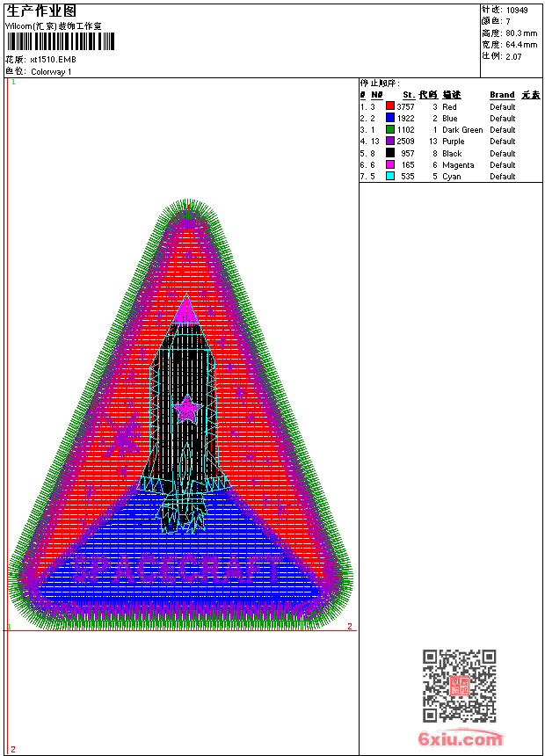Click the Black thread color swatch
This screenshot has width=545, height=756.
point(390,153)
